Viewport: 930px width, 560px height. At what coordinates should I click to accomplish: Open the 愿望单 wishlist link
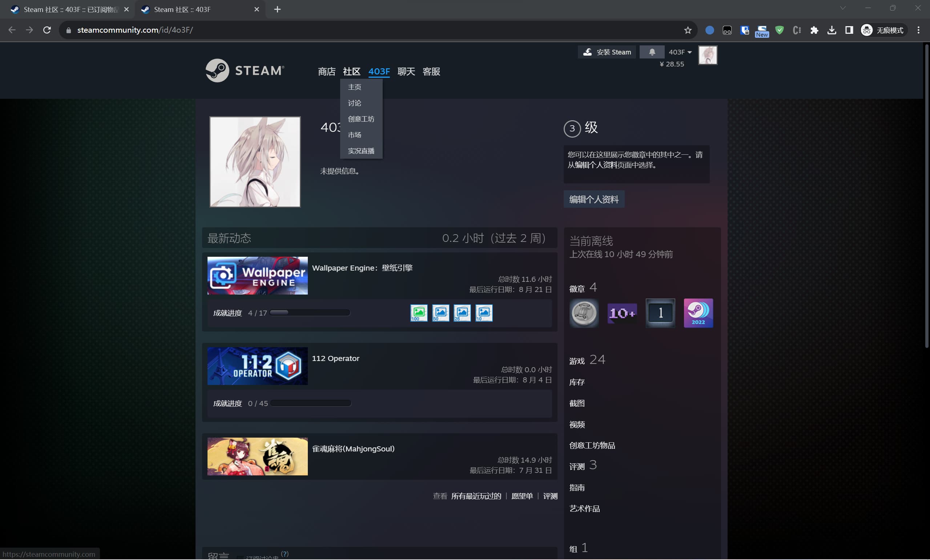pyautogui.click(x=522, y=496)
